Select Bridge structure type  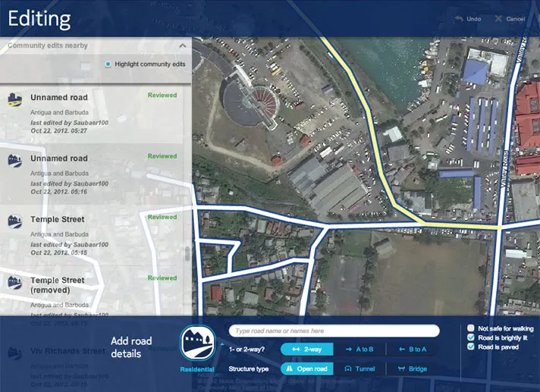(413, 368)
